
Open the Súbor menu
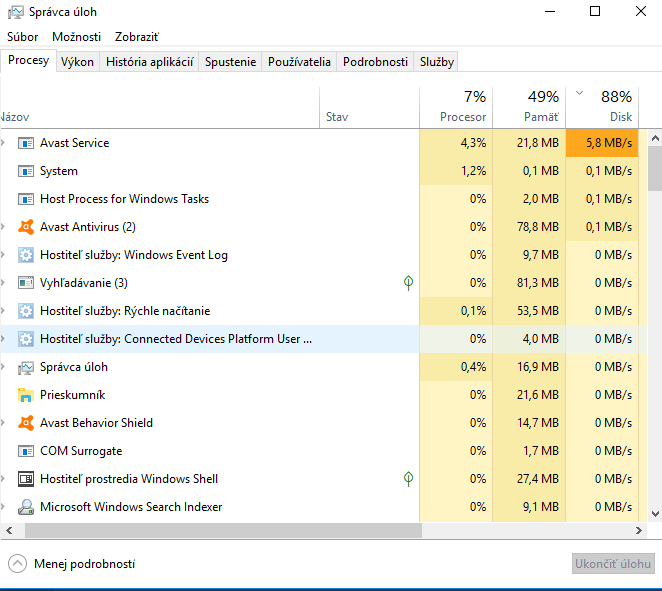pyautogui.click(x=22, y=37)
